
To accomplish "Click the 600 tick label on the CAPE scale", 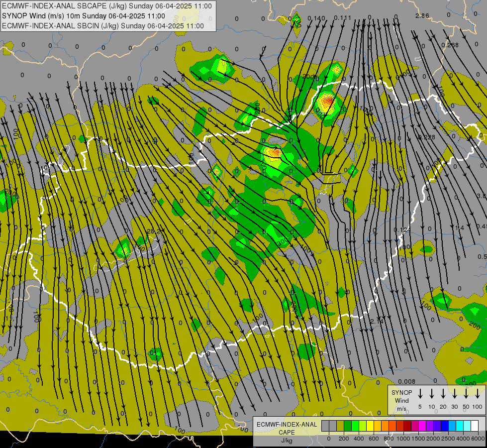I will [374, 439].
